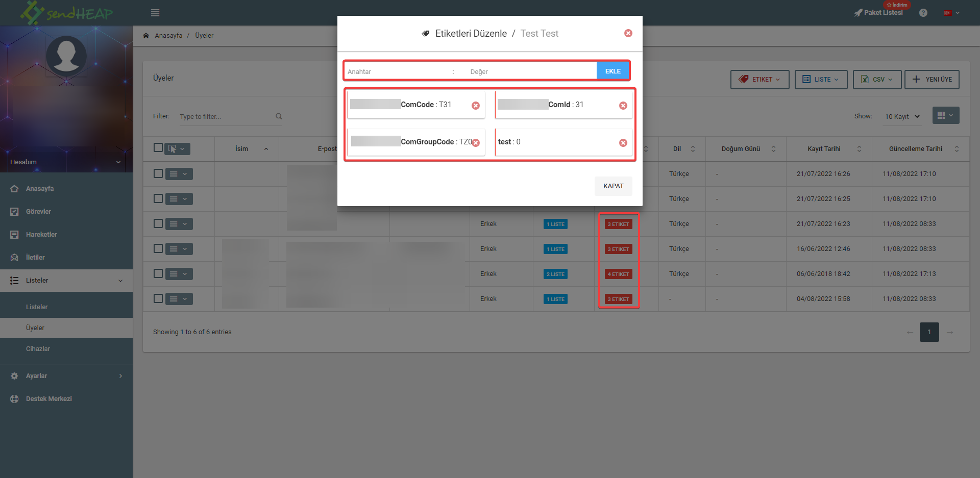Check the row dated 21/07/2022 16:25

[x=158, y=198]
